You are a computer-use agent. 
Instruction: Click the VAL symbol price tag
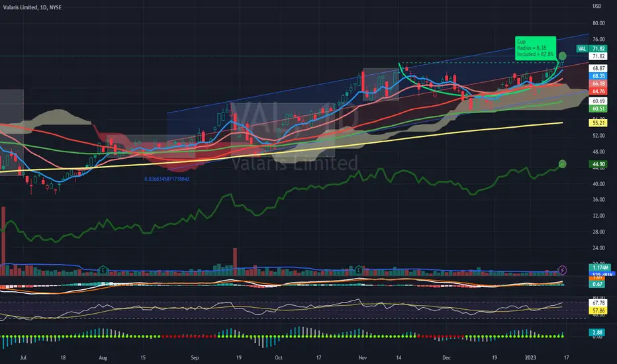(582, 49)
